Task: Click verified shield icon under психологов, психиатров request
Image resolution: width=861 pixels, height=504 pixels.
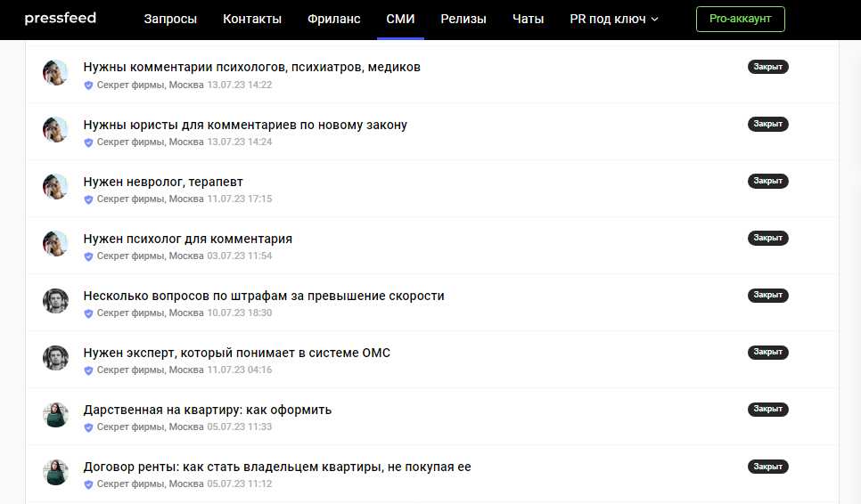Action: (88, 85)
